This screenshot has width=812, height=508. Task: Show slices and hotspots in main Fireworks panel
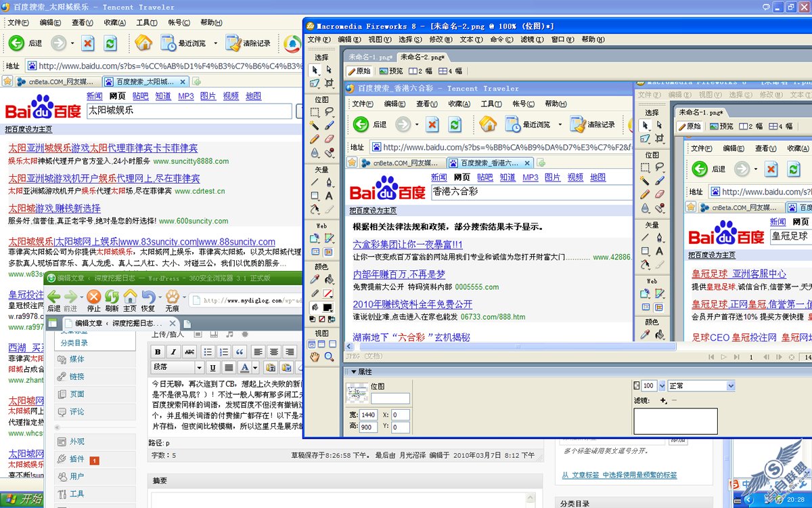[x=329, y=252]
